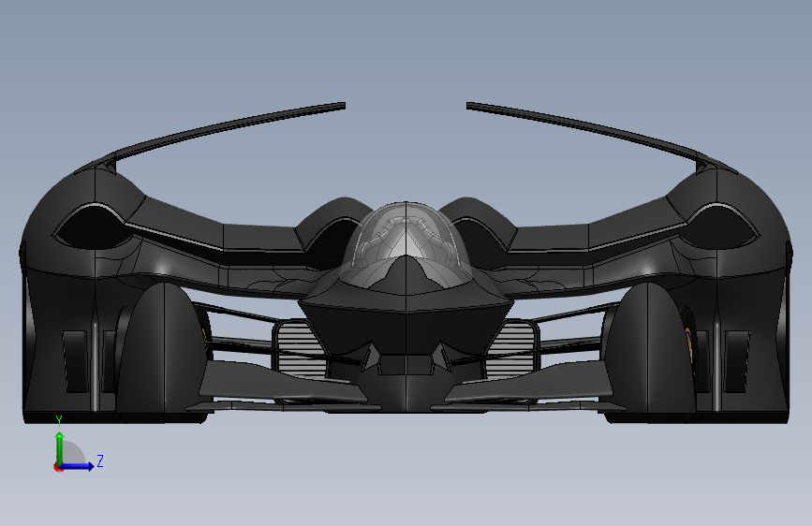Click the blue Z axis arrow of triad
Image resolution: width=812 pixels, height=526 pixels.
(x=78, y=466)
